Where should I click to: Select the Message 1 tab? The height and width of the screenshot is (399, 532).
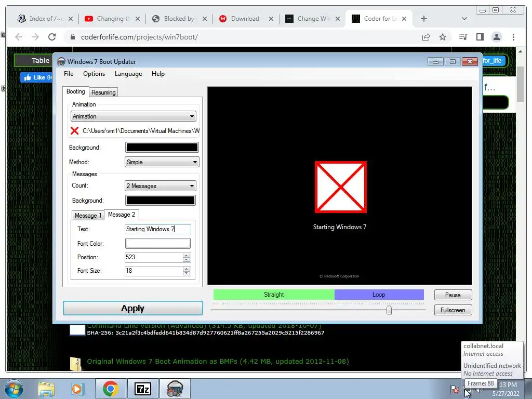[x=88, y=216]
